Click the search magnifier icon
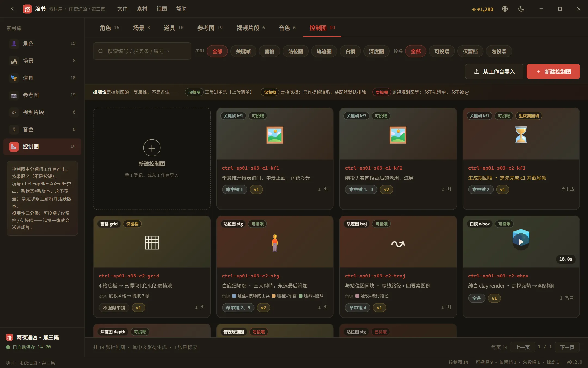 point(100,51)
